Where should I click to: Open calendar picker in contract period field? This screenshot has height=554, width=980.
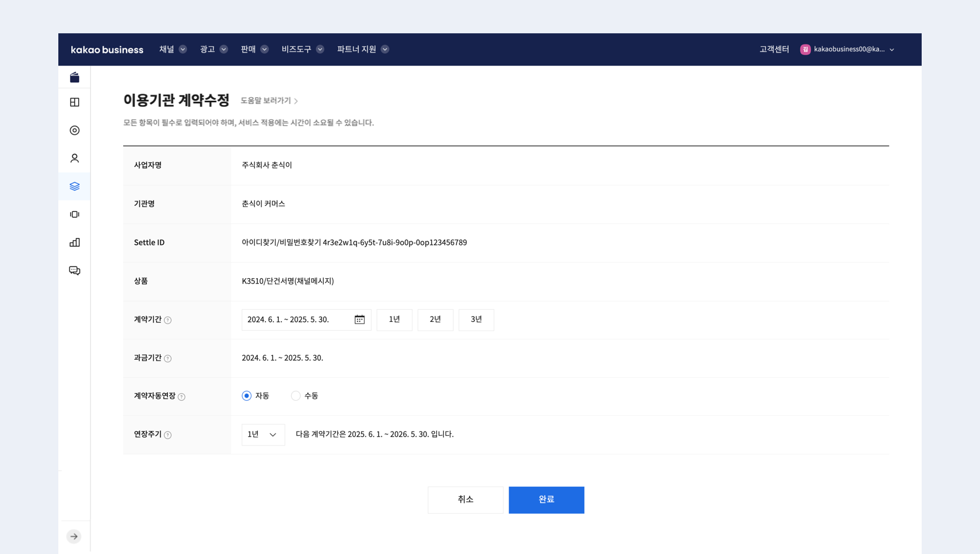pyautogui.click(x=359, y=320)
